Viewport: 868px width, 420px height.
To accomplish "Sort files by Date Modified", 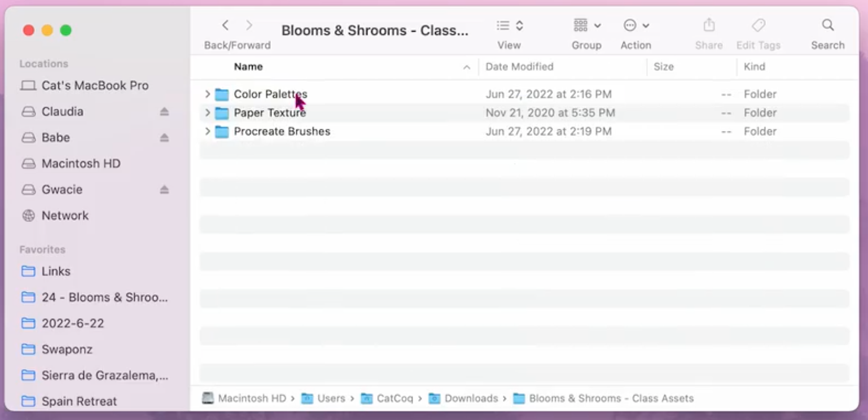I will pyautogui.click(x=519, y=66).
